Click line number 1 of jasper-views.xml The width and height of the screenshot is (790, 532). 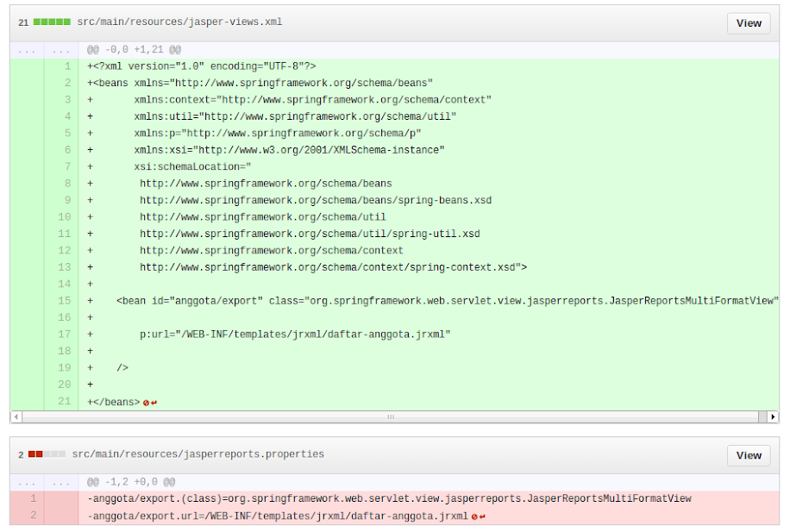(x=67, y=66)
